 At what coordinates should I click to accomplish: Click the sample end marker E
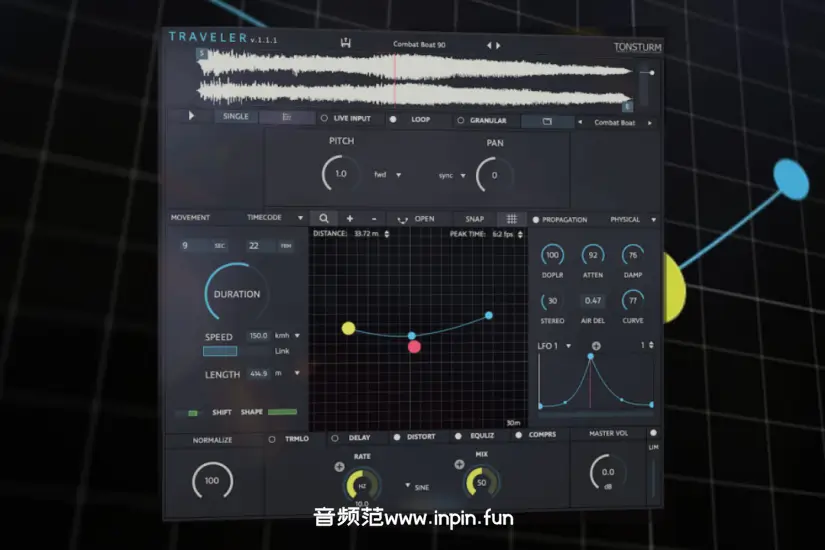coord(627,106)
